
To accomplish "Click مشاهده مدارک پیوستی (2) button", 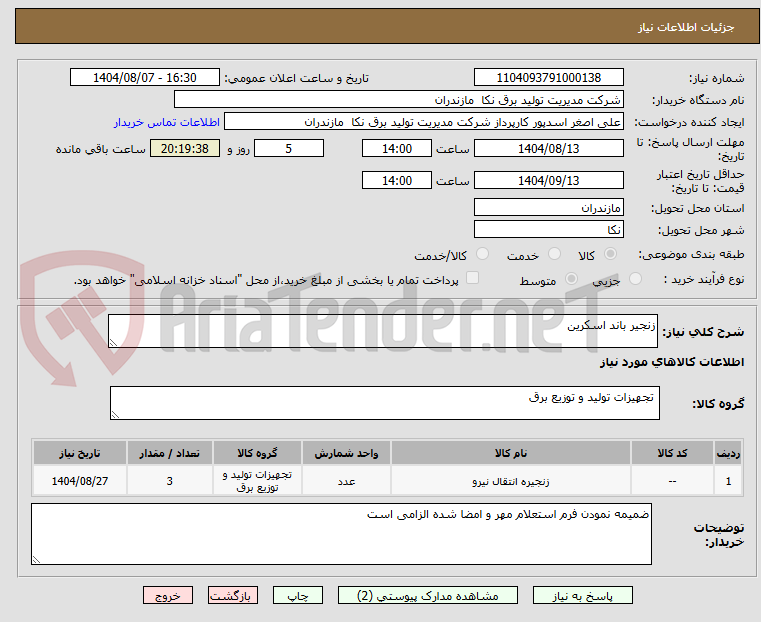I will 428,596.
